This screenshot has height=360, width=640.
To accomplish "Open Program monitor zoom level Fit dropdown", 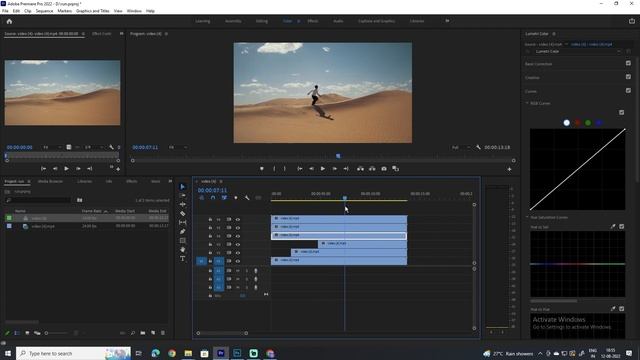I will [178, 147].
